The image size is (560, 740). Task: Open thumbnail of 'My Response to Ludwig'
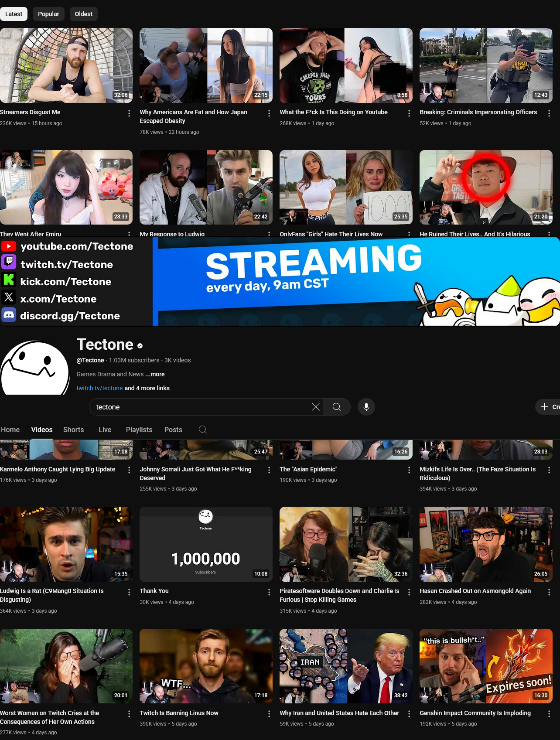pyautogui.click(x=206, y=187)
